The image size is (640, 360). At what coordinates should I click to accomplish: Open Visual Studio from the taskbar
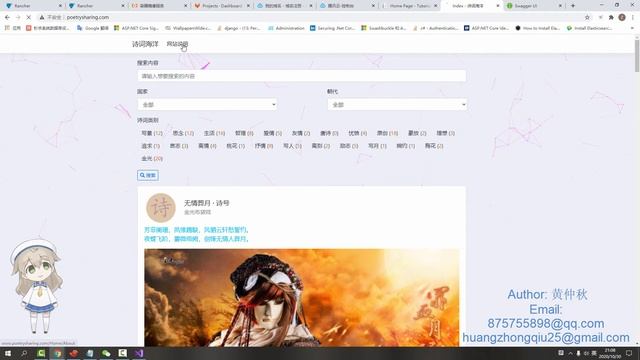tap(139, 353)
